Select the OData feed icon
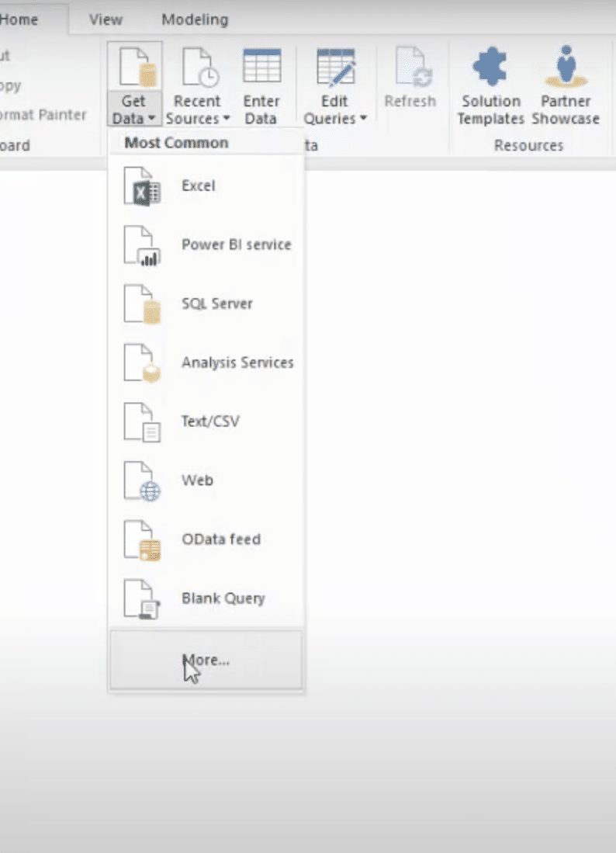The image size is (616, 853). pos(141,540)
